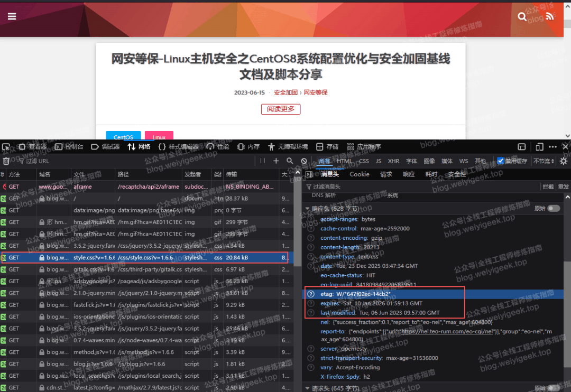This screenshot has width=571, height=392.
Task: Toggle the 禁用缓存 checkbox
Action: coord(501,161)
